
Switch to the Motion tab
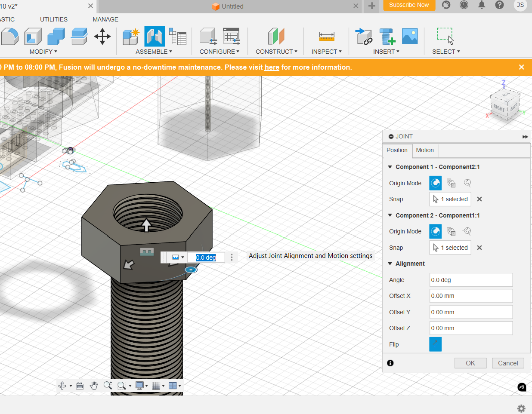(425, 150)
